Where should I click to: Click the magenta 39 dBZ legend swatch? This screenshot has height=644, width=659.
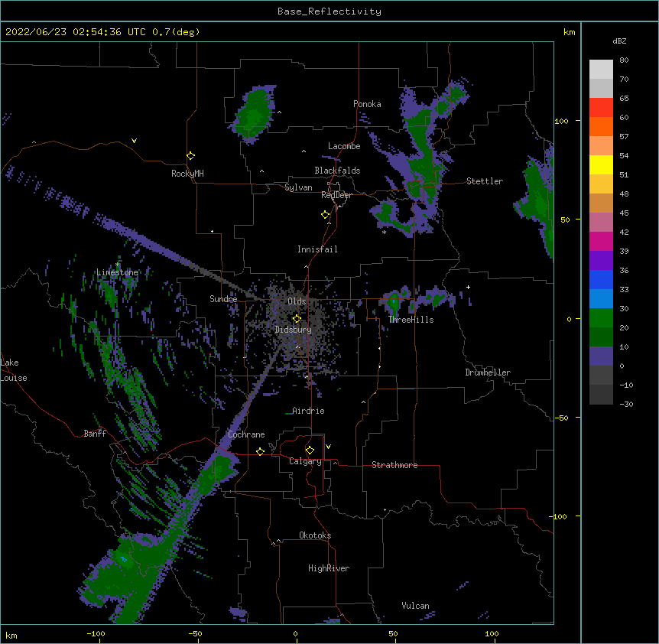point(601,241)
